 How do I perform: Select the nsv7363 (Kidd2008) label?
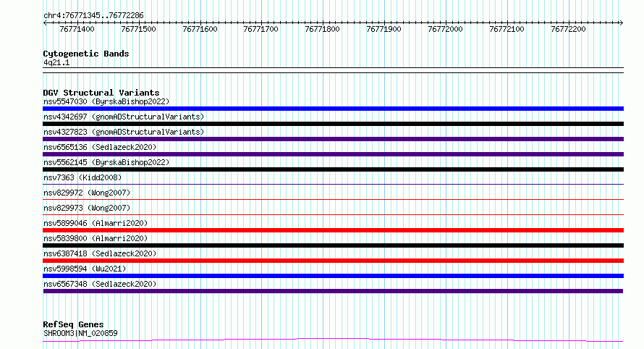pyautogui.click(x=82, y=177)
